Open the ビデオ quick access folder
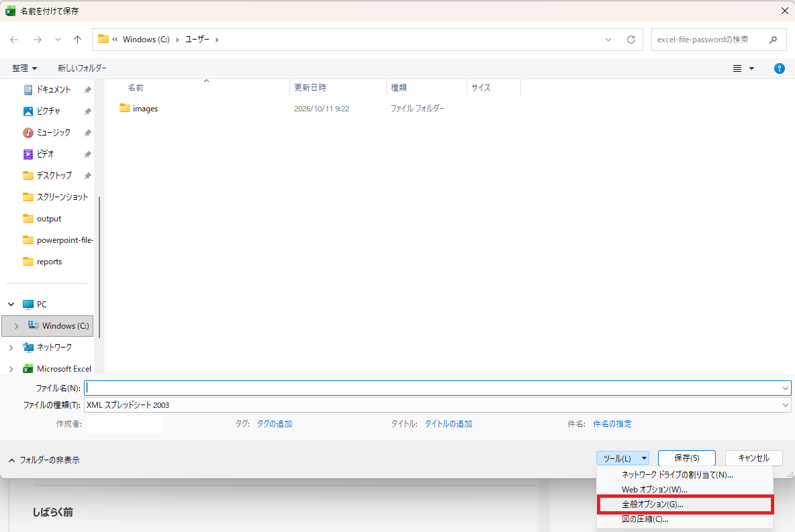The height and width of the screenshot is (532, 795). coord(45,154)
